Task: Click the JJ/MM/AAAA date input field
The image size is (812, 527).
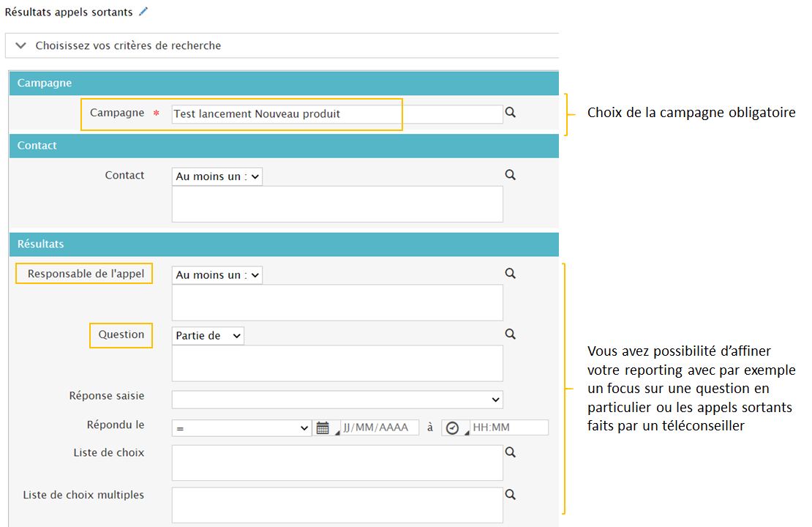Action: pos(379,428)
